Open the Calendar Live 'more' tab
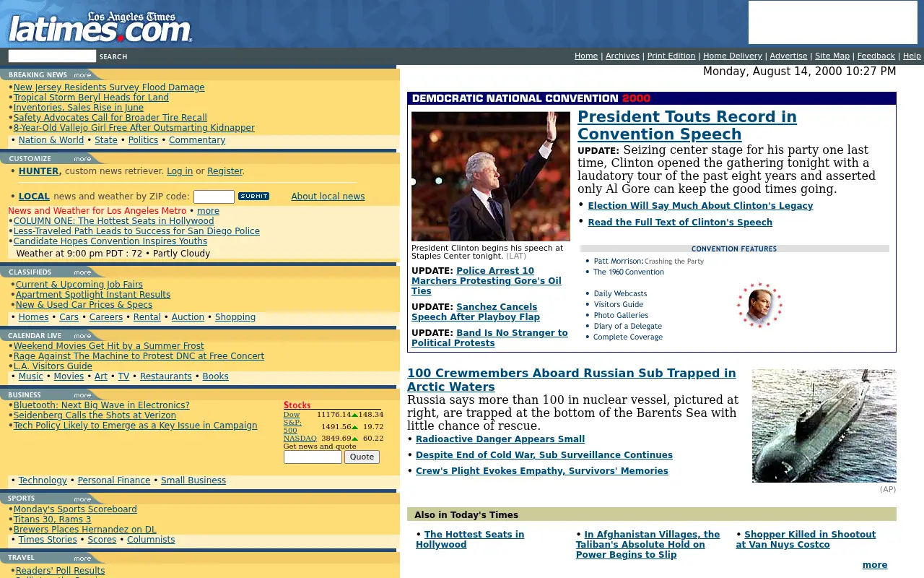 pos(82,336)
